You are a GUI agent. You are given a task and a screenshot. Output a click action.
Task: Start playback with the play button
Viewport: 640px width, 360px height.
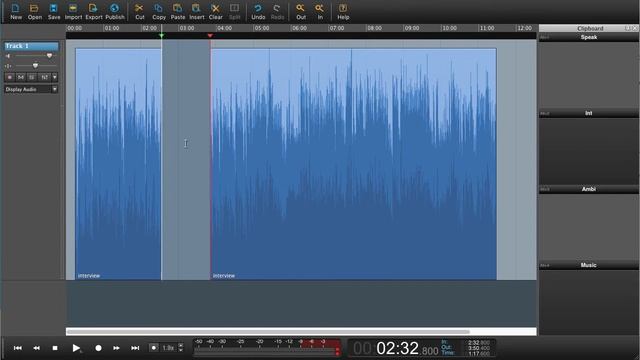click(x=76, y=348)
